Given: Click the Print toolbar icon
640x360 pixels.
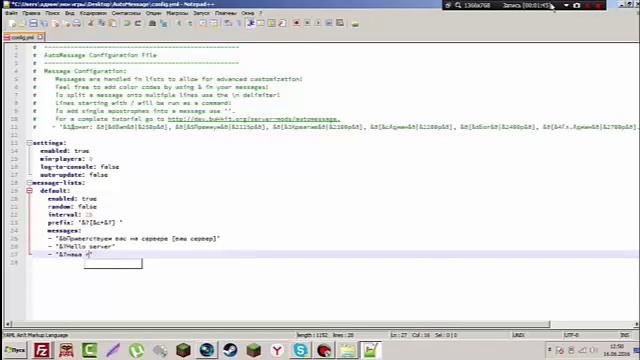Looking at the screenshot, I should [77, 23].
